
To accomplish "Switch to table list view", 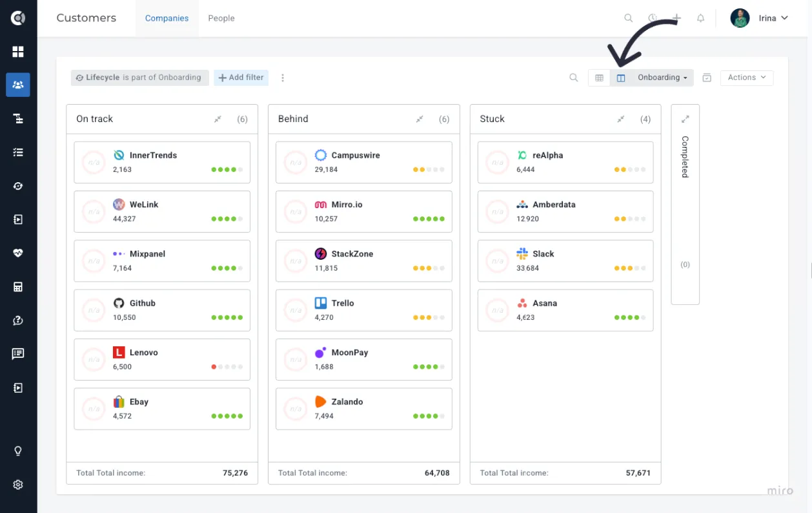I will click(599, 78).
